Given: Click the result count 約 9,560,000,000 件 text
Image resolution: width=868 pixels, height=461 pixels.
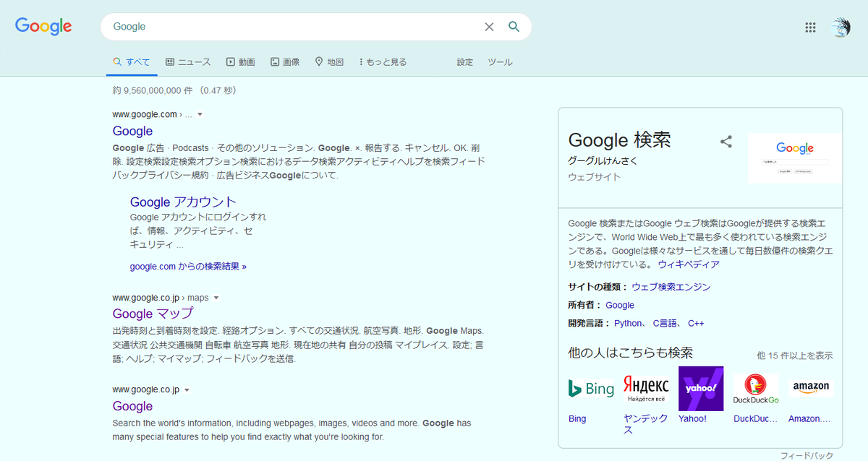Looking at the screenshot, I should click(152, 91).
